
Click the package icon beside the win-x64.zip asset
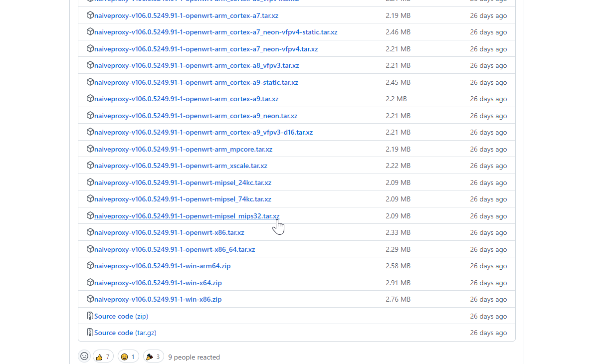90,282
